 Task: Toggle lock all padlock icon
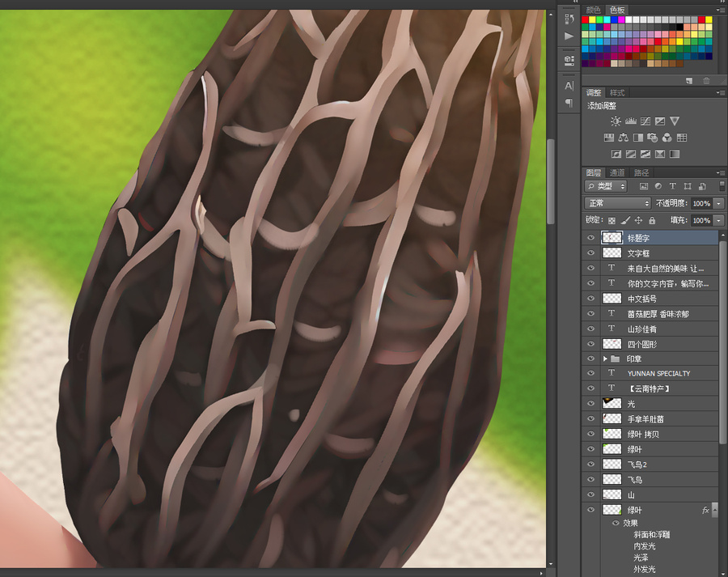point(652,221)
